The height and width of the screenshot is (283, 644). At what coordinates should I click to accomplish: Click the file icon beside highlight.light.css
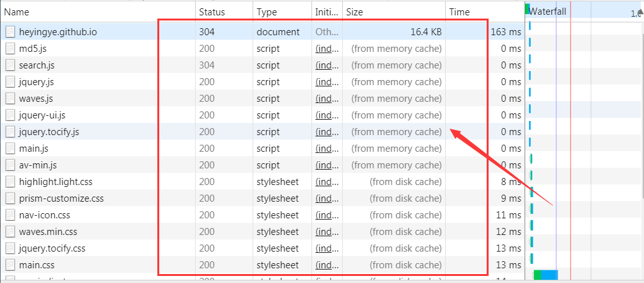10,182
